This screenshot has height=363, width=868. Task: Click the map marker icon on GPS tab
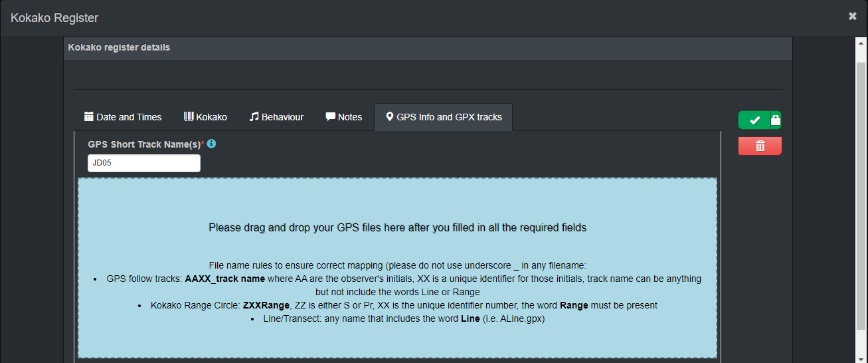point(390,116)
